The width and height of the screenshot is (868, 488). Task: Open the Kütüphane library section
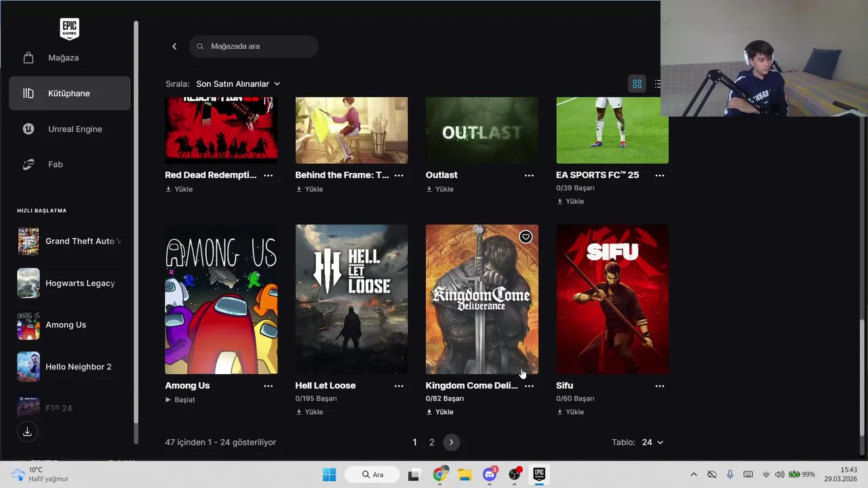coord(69,93)
